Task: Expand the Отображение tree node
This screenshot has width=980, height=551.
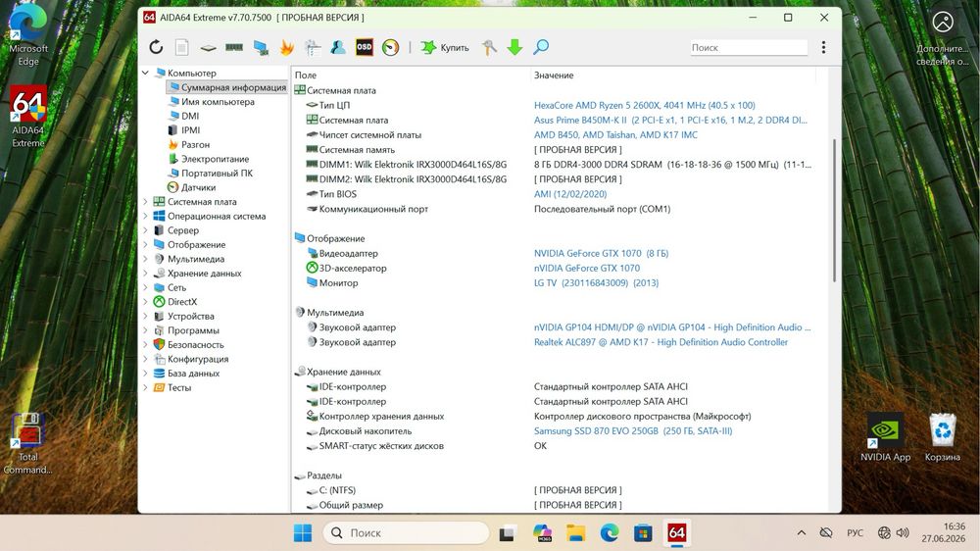Action: 145,245
